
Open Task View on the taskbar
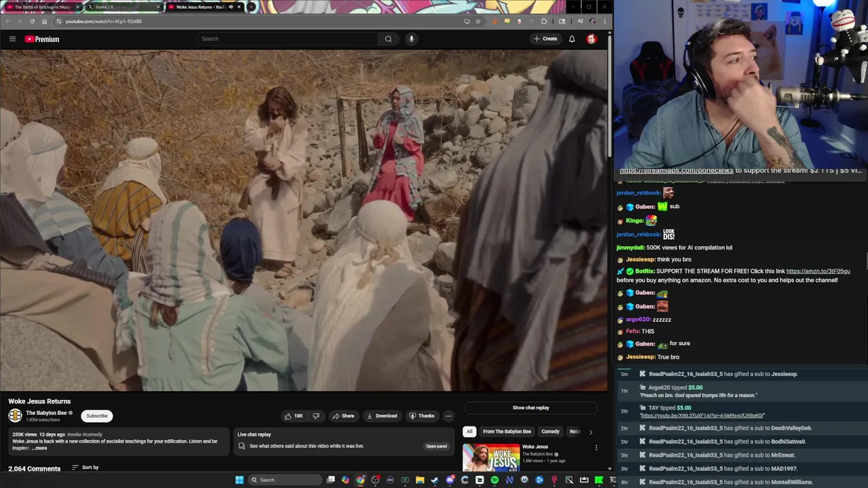[x=330, y=480]
